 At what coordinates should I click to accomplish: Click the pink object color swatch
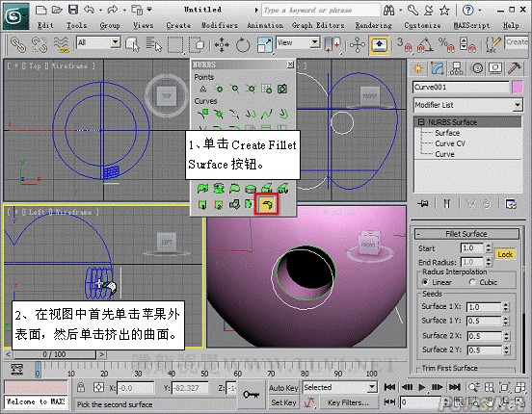tap(518, 88)
